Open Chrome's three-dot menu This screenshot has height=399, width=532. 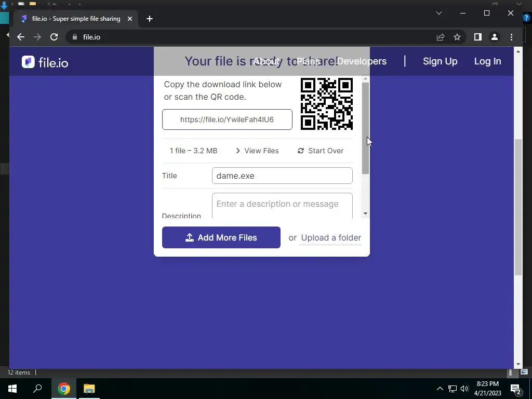(512, 37)
